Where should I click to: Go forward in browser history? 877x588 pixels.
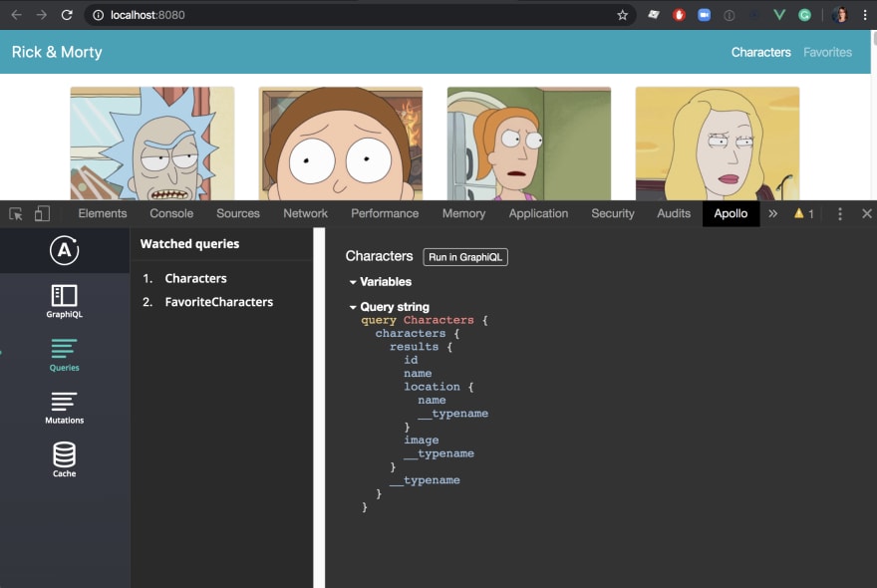coord(42,15)
